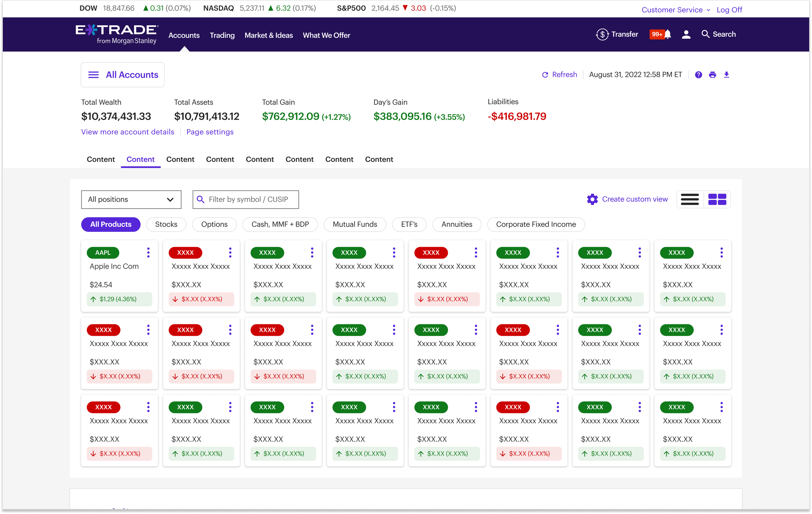Print the page via printer icon
Image resolution: width=812 pixels, height=514 pixels.
[712, 75]
